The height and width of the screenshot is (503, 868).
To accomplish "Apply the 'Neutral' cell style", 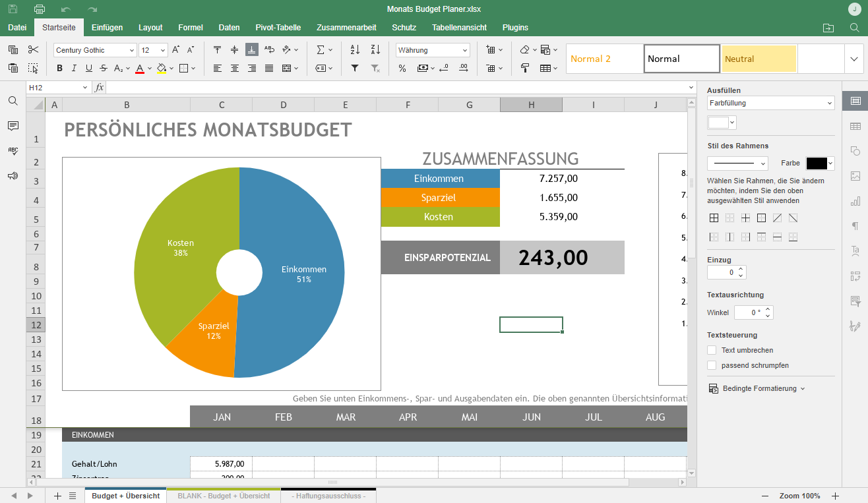I will (x=759, y=59).
